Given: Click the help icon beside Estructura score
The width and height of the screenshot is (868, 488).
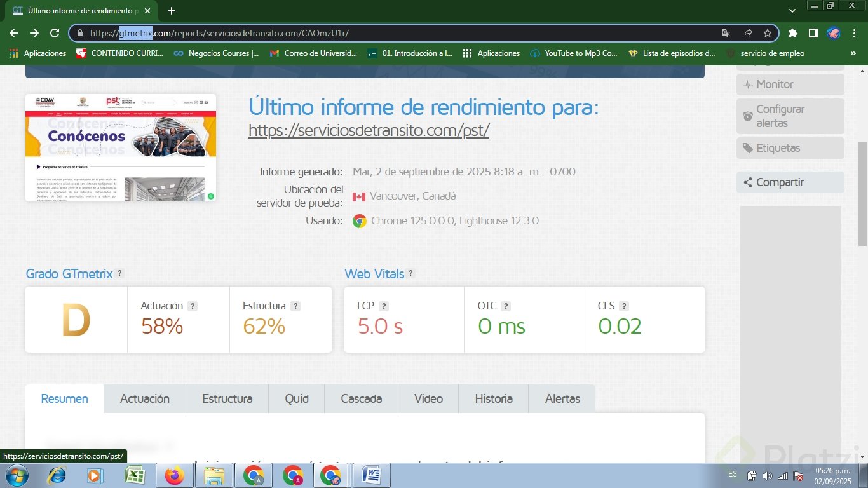Looking at the screenshot, I should point(295,306).
